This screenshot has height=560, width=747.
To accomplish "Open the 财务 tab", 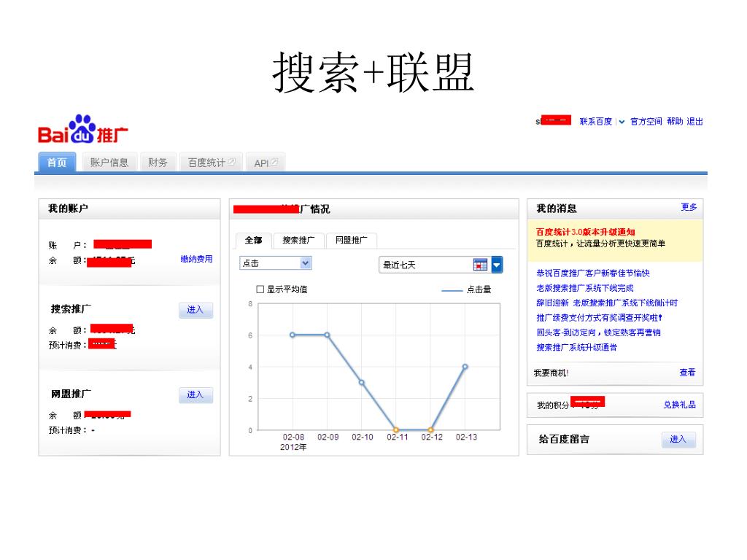I will [158, 163].
